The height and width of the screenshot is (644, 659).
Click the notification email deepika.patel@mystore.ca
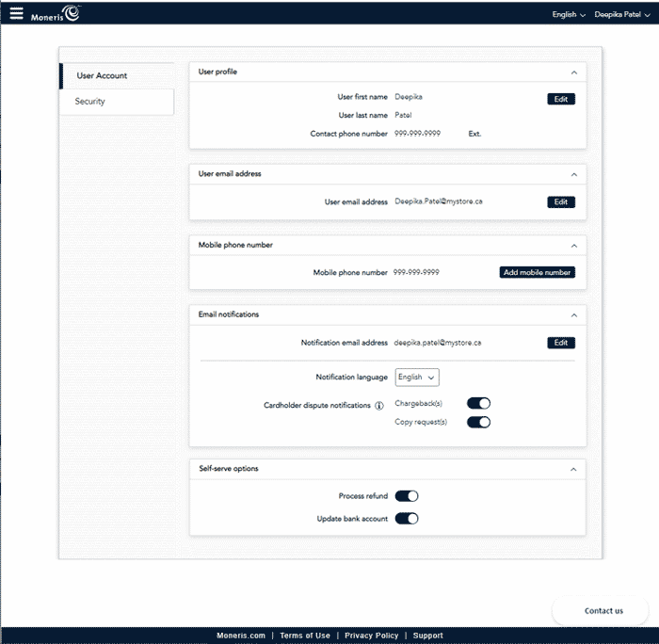pos(438,343)
